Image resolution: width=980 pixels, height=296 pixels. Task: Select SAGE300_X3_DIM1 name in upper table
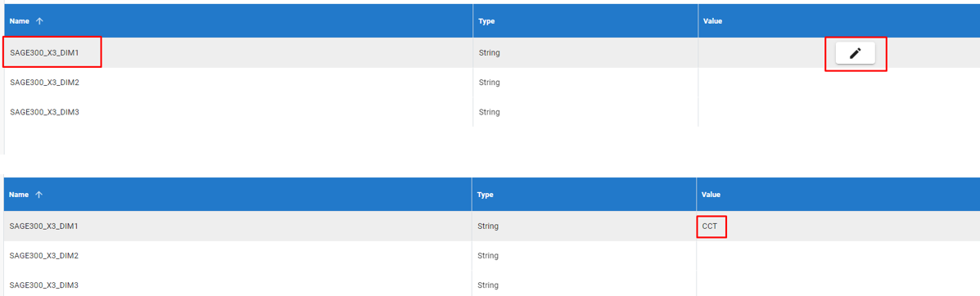click(43, 53)
